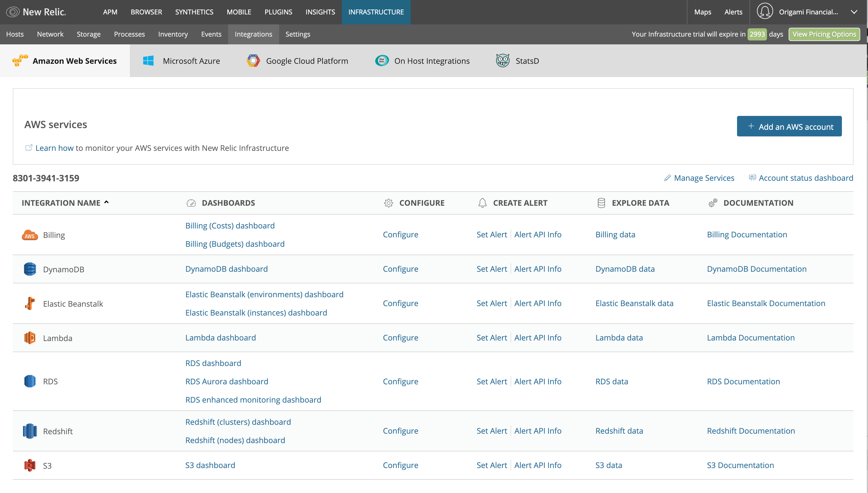Open the Manage Services link
Viewport: 868px width, 493px height.
click(704, 178)
